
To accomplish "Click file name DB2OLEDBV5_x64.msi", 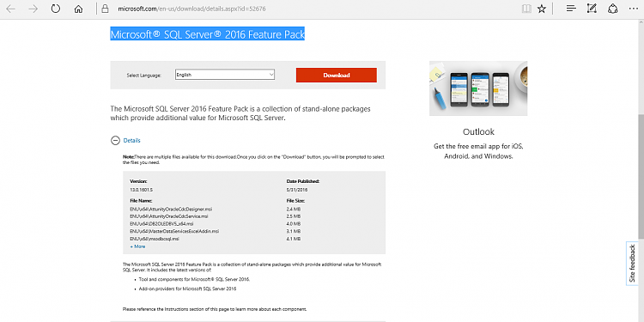I will point(161,224).
